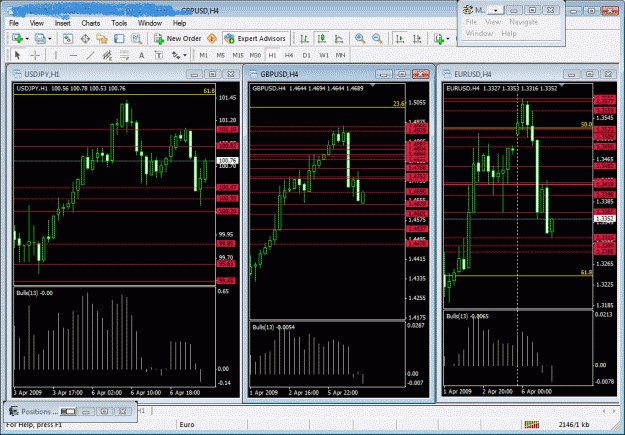Click the 'Euro' status bar text
Image resolution: width=625 pixels, height=435 pixels.
(187, 425)
